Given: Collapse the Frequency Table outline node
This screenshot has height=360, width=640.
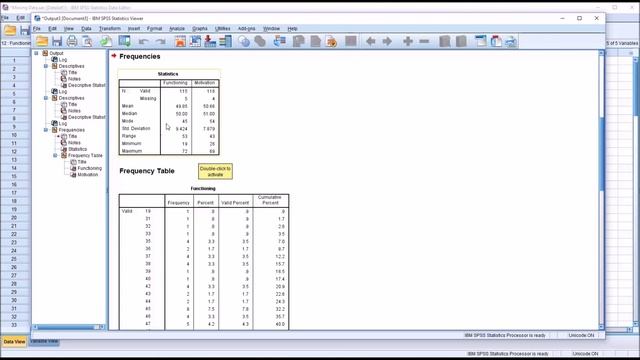Looking at the screenshot, I should [55, 156].
